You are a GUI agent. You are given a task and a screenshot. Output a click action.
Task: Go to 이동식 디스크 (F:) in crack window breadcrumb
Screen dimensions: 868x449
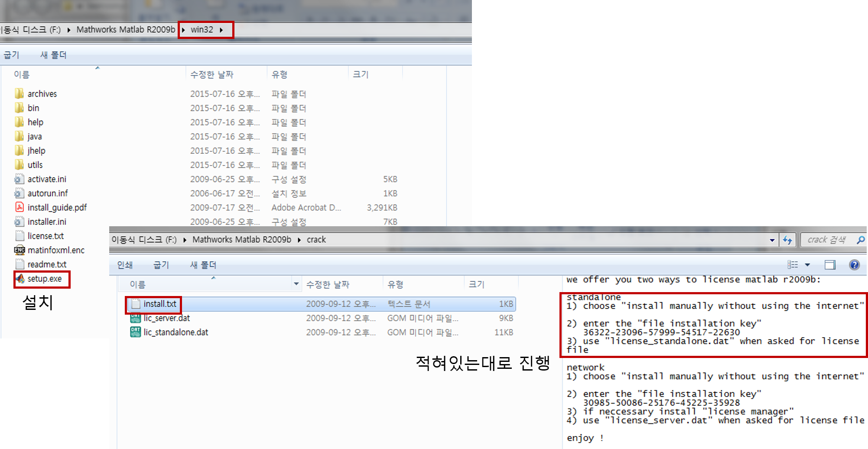pos(144,240)
